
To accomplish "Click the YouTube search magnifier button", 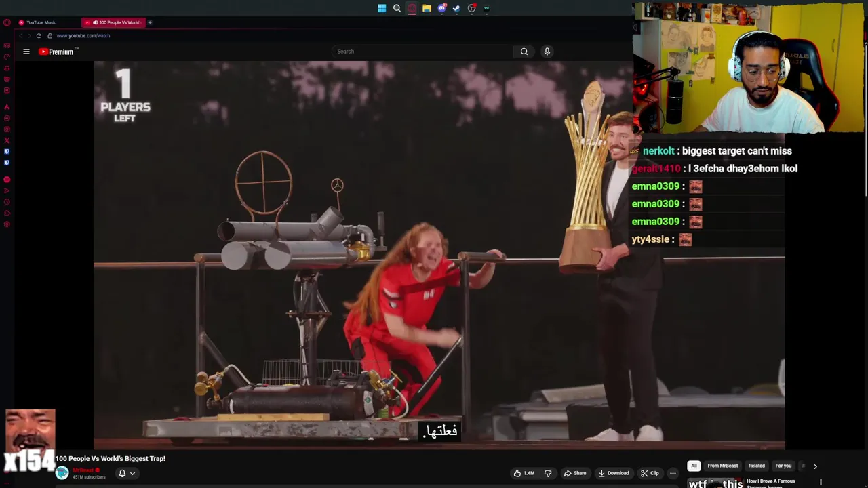I will (x=524, y=52).
